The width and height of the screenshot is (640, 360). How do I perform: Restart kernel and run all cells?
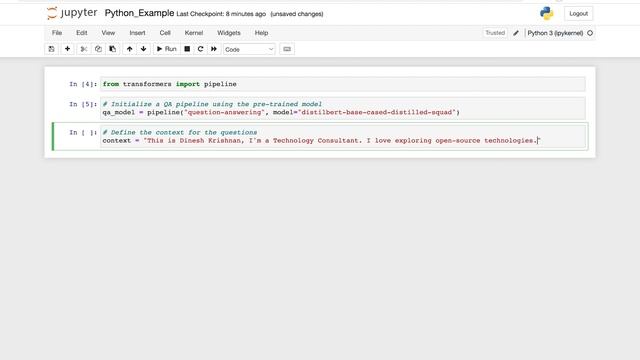tap(213, 49)
